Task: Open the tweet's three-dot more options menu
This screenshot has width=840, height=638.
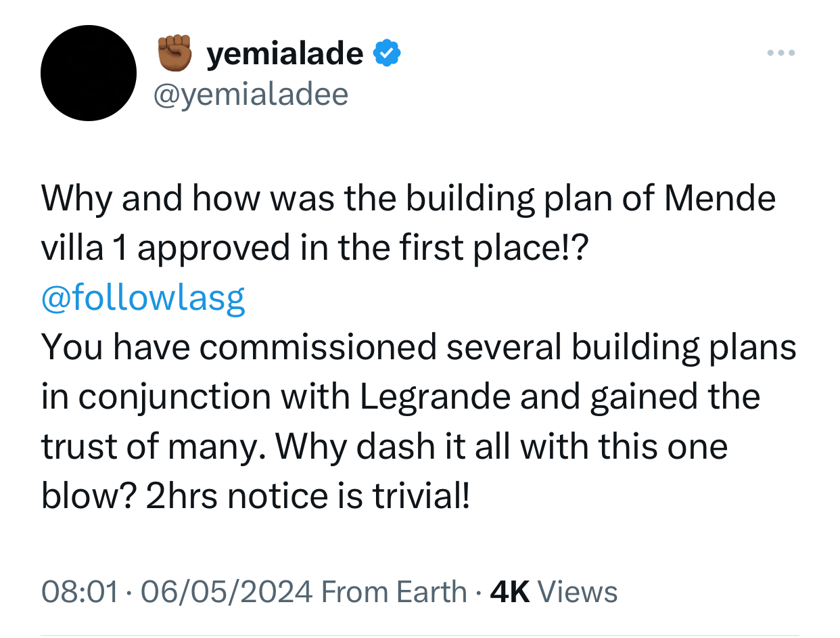Action: [x=781, y=53]
